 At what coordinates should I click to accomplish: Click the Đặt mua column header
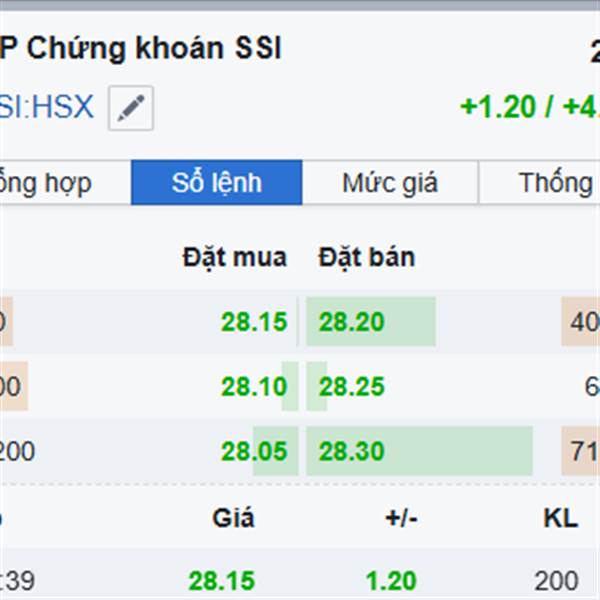click(234, 257)
